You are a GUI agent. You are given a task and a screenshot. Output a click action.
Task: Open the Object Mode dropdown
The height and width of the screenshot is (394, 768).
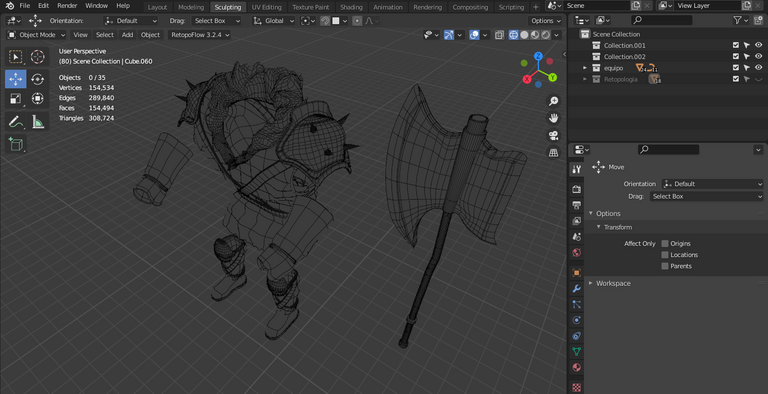click(x=36, y=35)
